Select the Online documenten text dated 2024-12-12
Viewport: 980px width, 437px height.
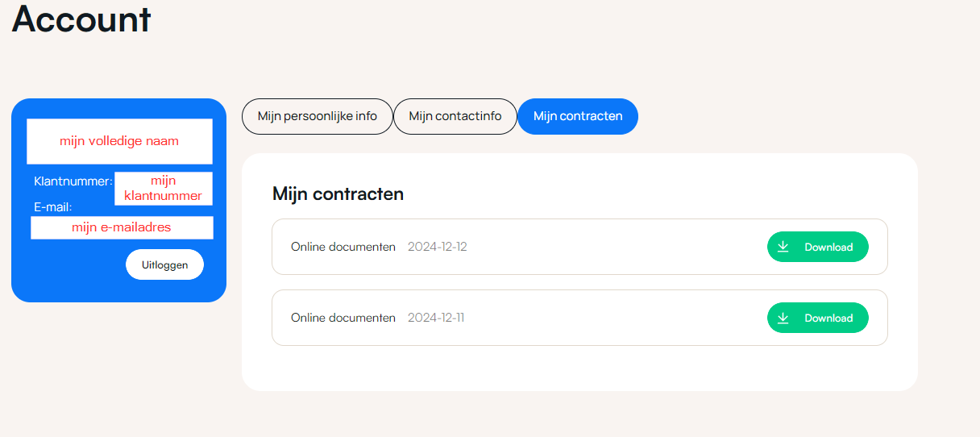click(343, 247)
